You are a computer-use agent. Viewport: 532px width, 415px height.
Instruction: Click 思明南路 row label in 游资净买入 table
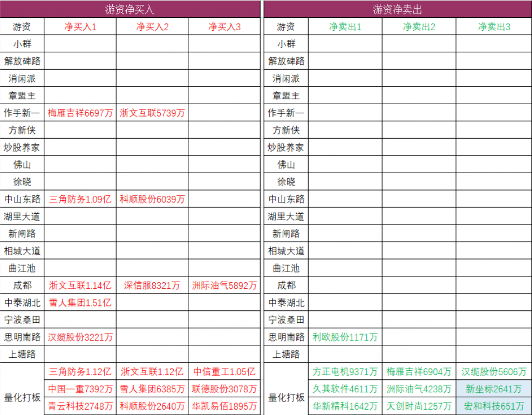(x=22, y=337)
